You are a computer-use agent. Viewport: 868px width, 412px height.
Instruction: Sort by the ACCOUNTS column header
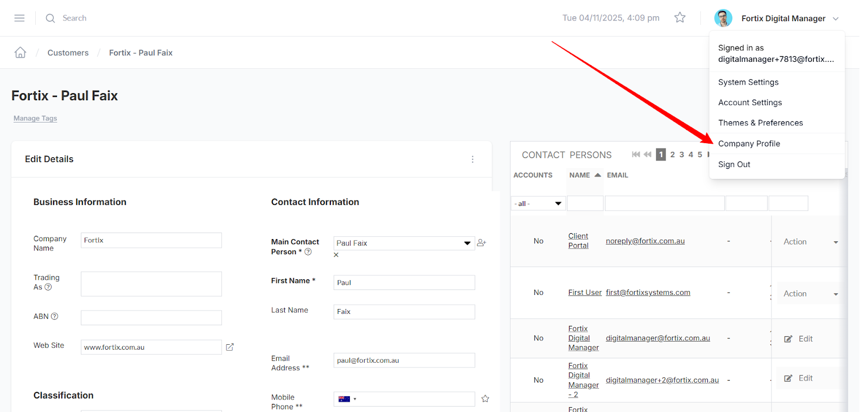[x=533, y=175]
